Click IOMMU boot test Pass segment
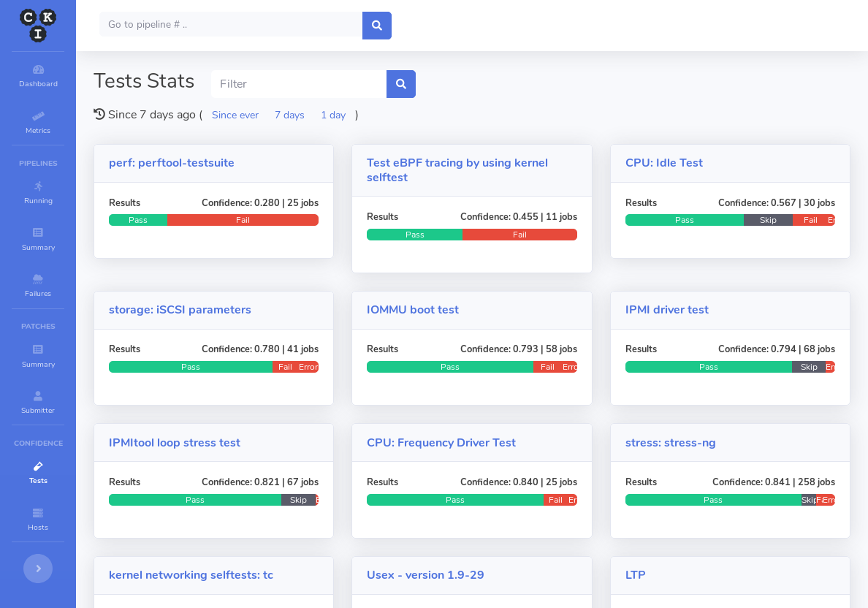868x608 pixels. [450, 367]
